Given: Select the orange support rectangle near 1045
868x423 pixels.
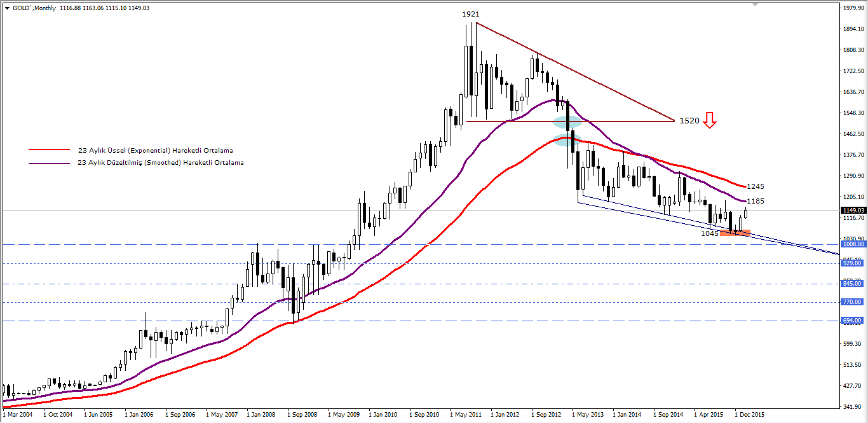Looking at the screenshot, I should (735, 233).
